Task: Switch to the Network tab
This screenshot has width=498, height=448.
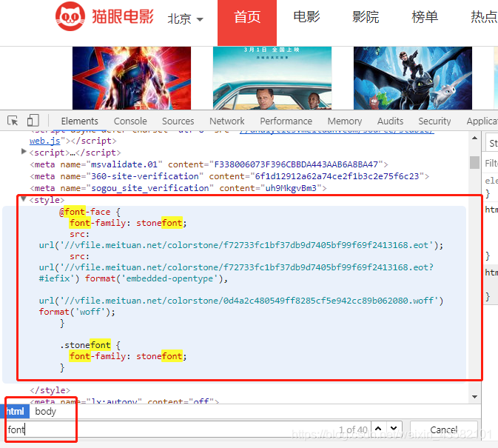Action: click(226, 121)
